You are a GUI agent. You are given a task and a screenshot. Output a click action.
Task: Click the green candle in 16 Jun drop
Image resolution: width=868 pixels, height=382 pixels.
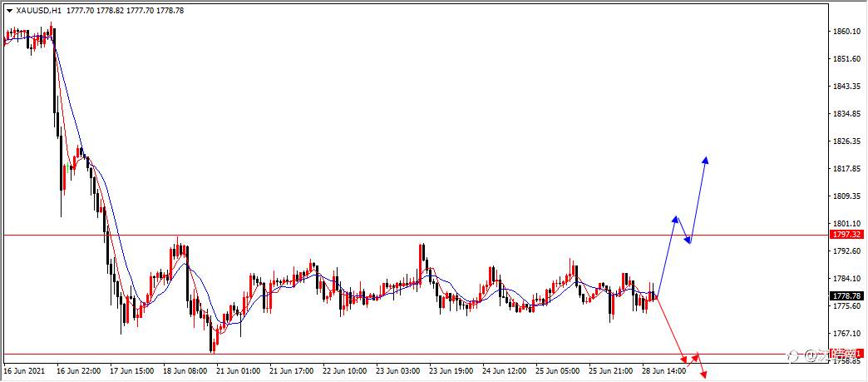67,167
